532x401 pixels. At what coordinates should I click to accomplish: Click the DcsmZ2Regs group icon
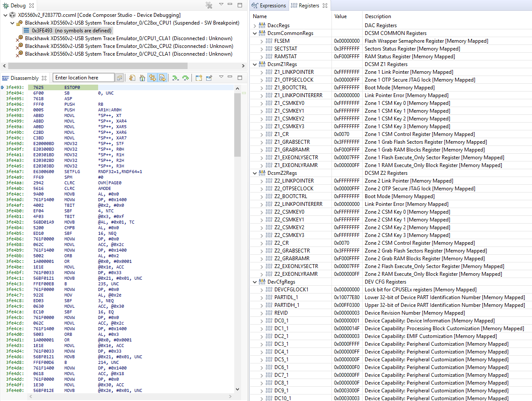click(262, 173)
